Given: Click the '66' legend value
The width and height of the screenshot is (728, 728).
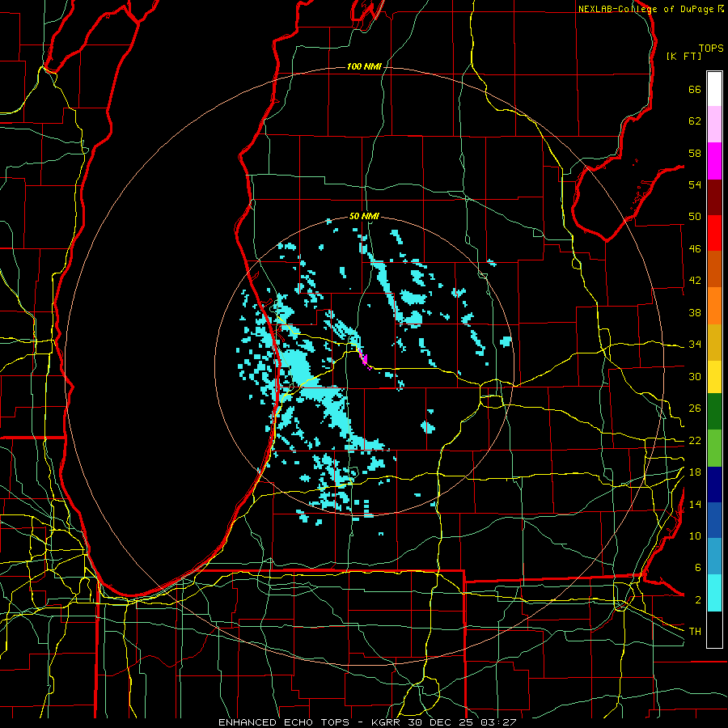Looking at the screenshot, I should (x=695, y=89).
